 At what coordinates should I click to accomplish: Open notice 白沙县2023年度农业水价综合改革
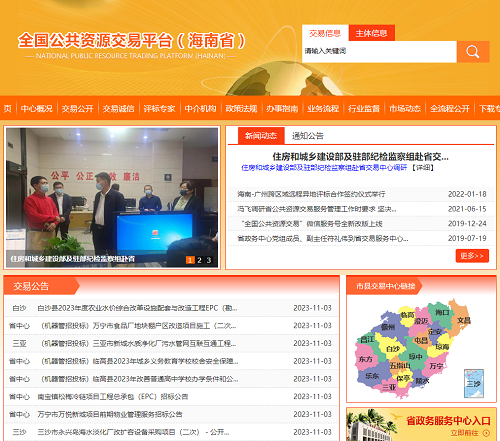click(x=137, y=308)
